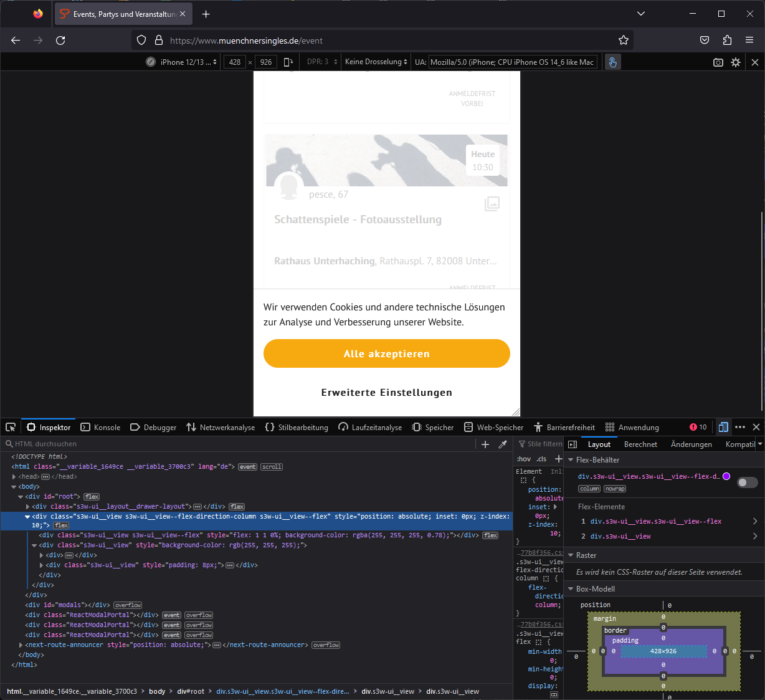The width and height of the screenshot is (765, 700).
Task: Toggle touch simulation button
Action: click(612, 62)
